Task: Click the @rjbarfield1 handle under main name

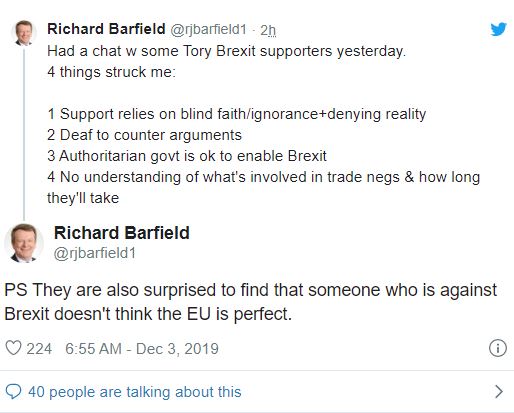Action: tap(95, 253)
